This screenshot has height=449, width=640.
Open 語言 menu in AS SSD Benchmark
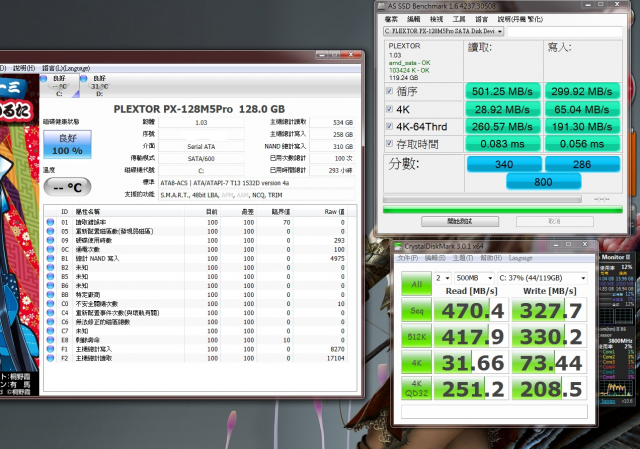[x=482, y=19]
